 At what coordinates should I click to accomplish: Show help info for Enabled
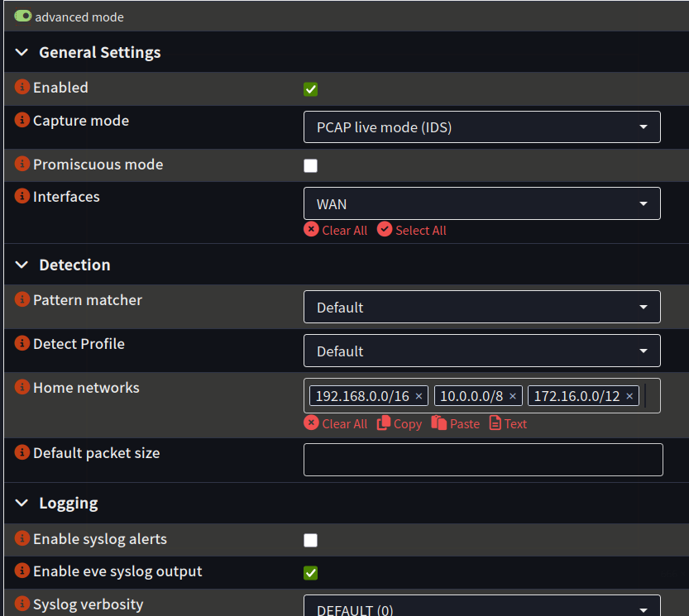coord(22,87)
